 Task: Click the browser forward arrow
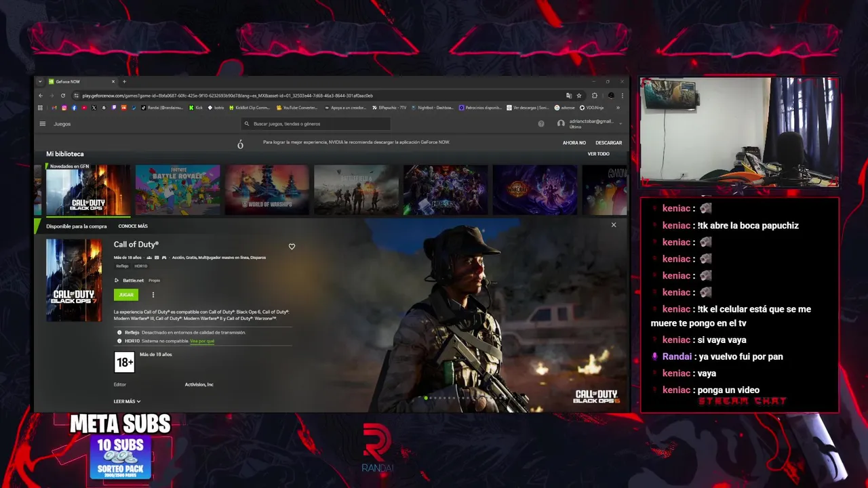click(52, 96)
